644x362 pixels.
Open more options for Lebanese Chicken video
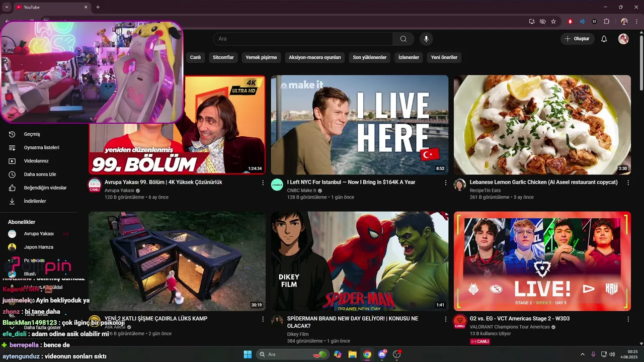point(628,183)
